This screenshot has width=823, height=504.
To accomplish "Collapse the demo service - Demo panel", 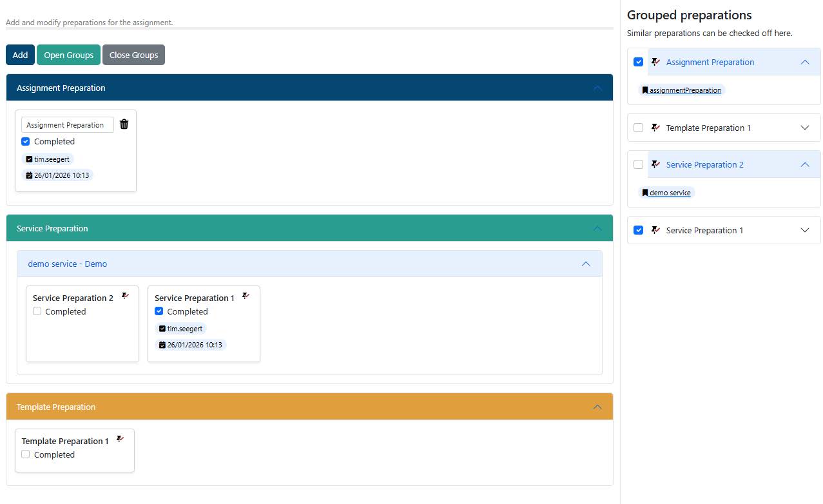I will 585,264.
